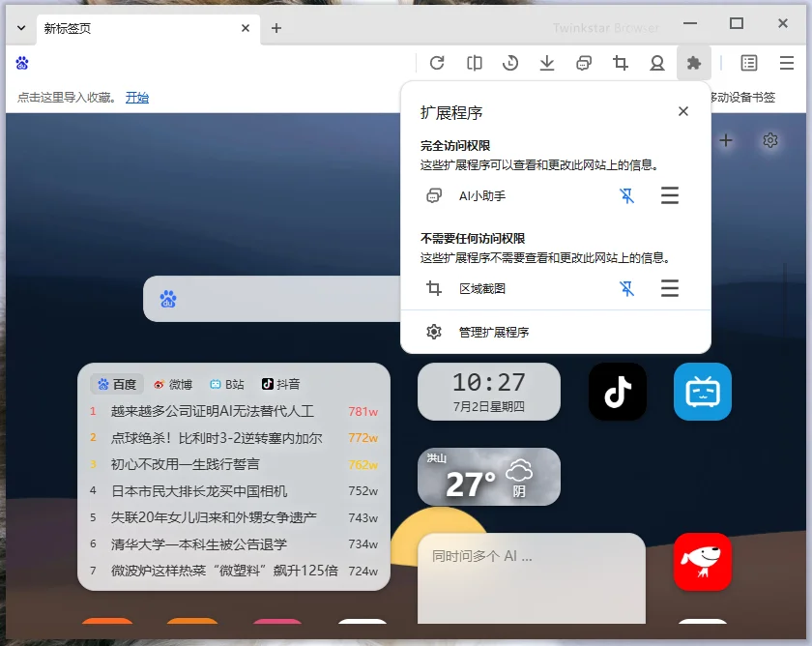Viewport: 812px width, 646px height.
Task: Click the AI assistant chat toolbar icon
Action: click(x=584, y=63)
